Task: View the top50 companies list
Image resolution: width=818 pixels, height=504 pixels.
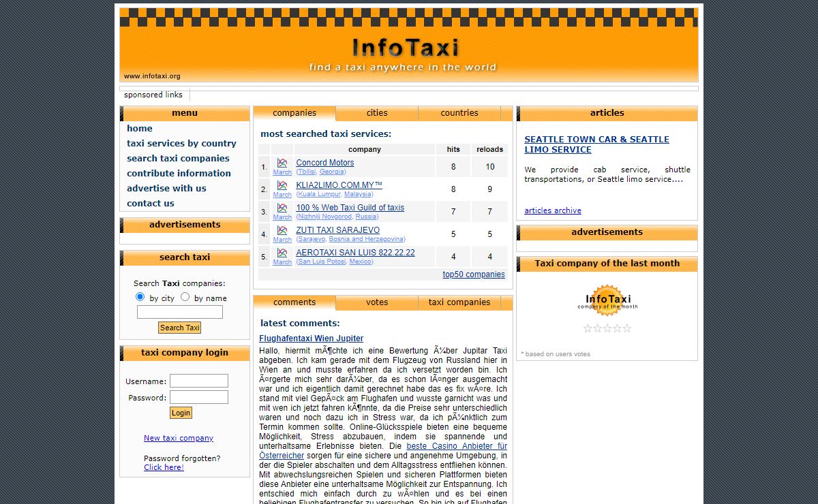Action: pyautogui.click(x=474, y=274)
